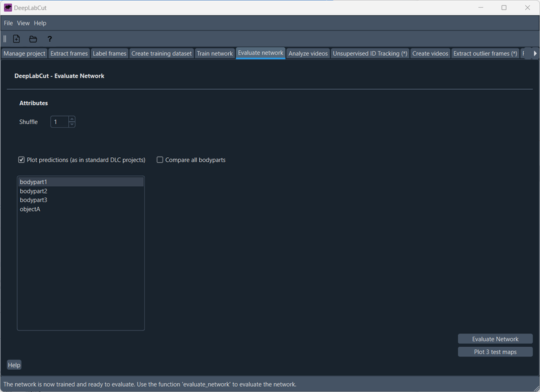
Task: Decrease Shuffle value with down arrow
Action: (72, 124)
